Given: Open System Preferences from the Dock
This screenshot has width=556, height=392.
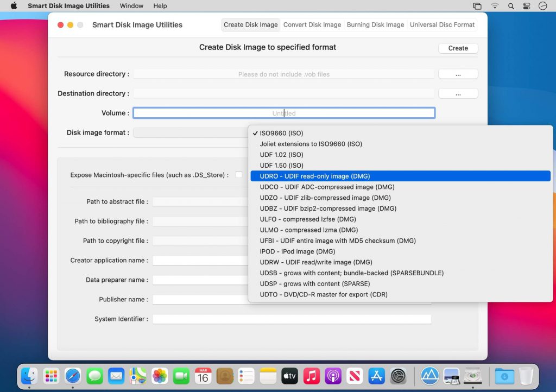Looking at the screenshot, I should coord(398,375).
